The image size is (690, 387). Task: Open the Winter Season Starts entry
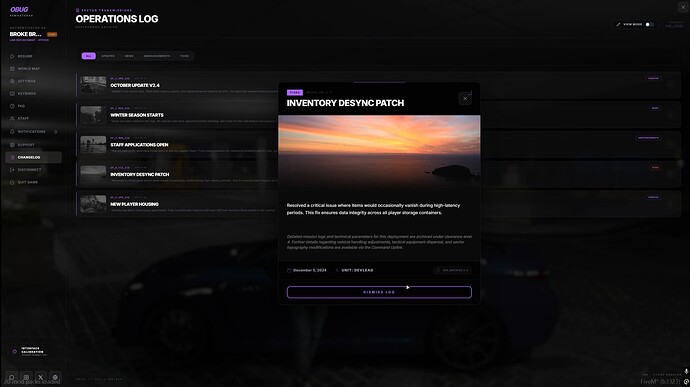tap(378, 115)
